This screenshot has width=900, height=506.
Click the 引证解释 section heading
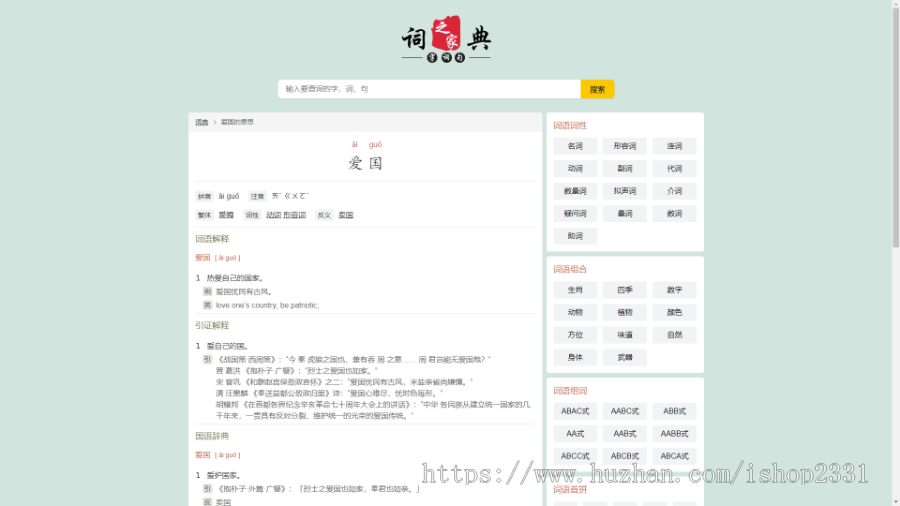tap(212, 325)
